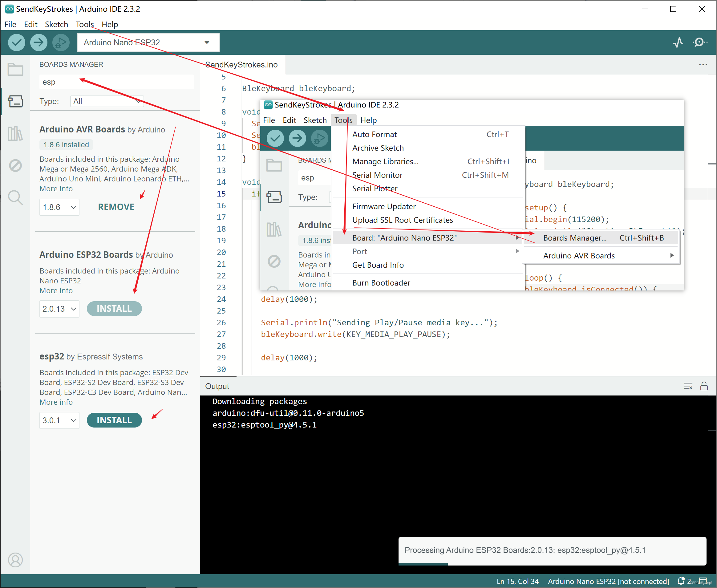
Task: Click Arduino logo in main window title bar
Action: 9,9
